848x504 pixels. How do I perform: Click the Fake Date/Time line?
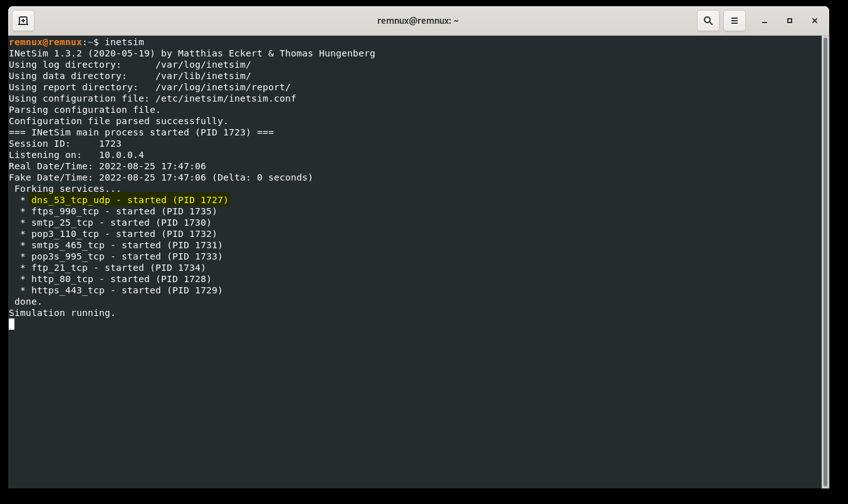click(160, 177)
